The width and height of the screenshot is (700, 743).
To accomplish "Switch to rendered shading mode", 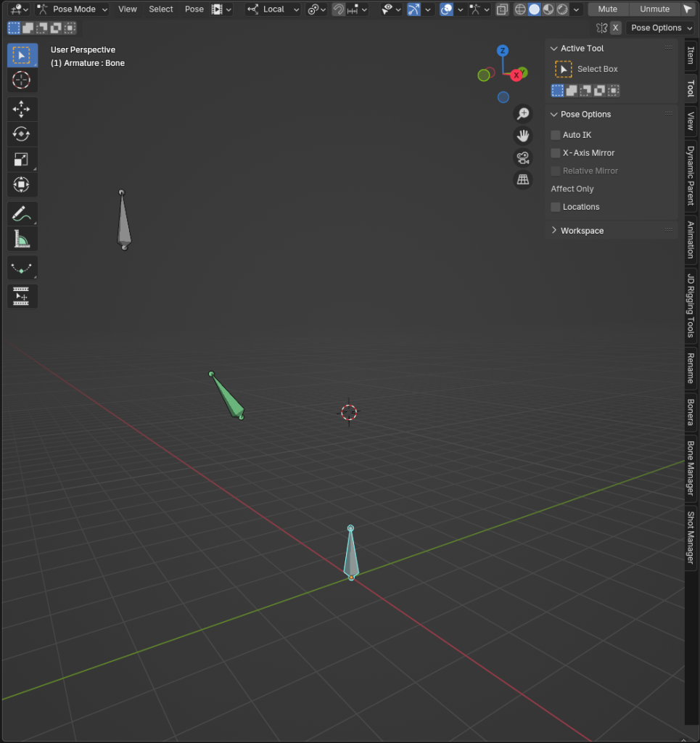I will tap(562, 9).
